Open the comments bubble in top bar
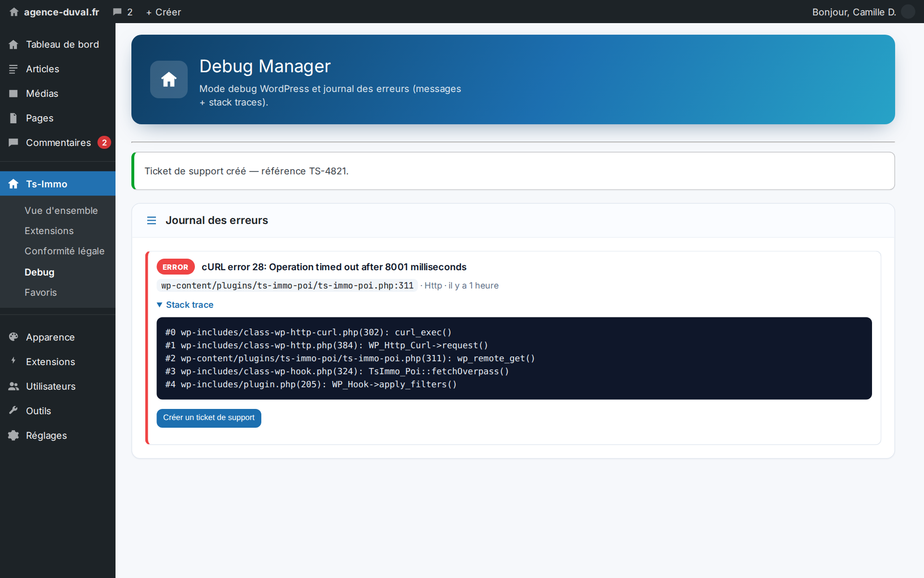The image size is (924, 578). click(x=117, y=12)
